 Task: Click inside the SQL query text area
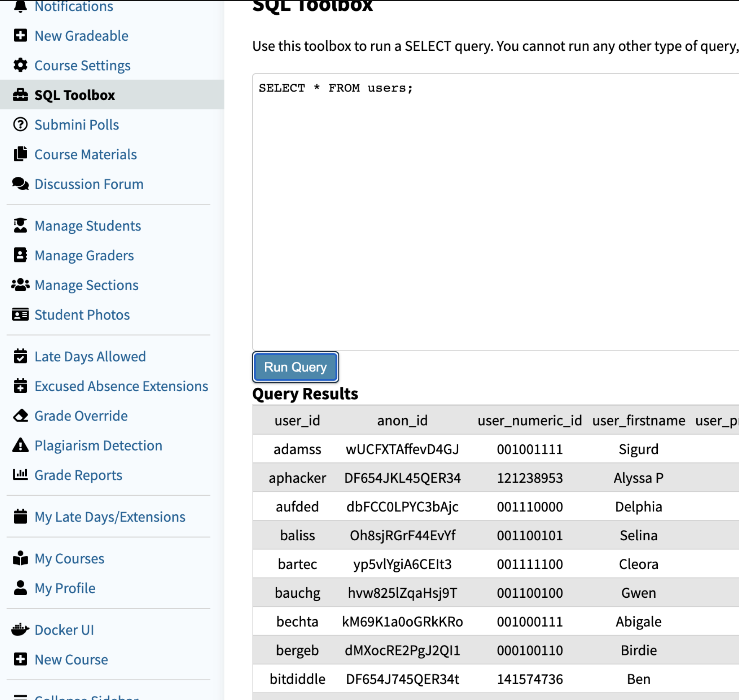[496, 212]
